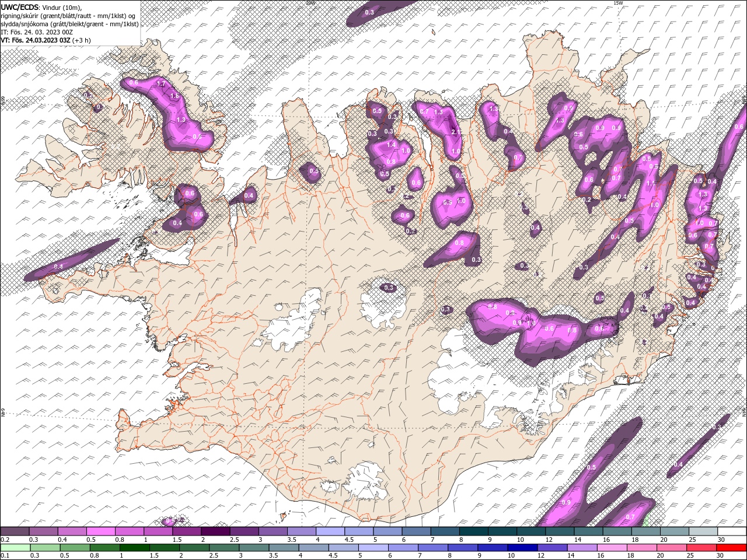The width and height of the screenshot is (747, 560).
Task: Click the "0.1" label in the lower legend row
Action: pyautogui.click(x=5, y=556)
